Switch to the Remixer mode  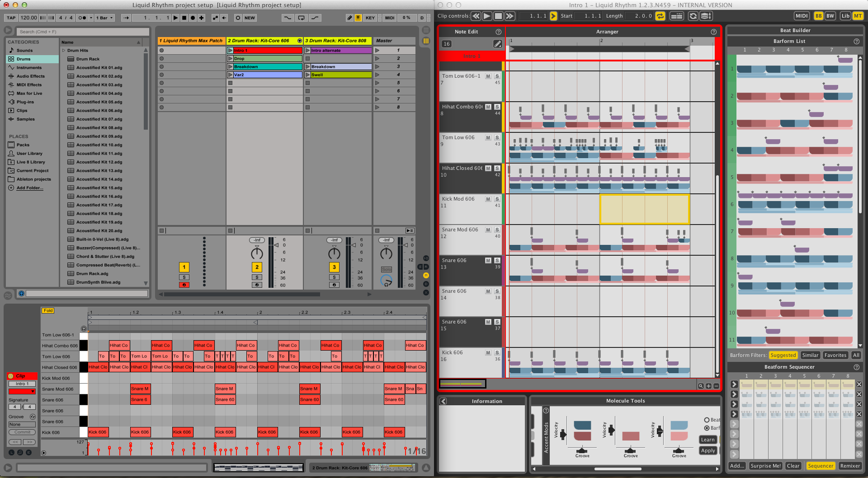point(850,466)
